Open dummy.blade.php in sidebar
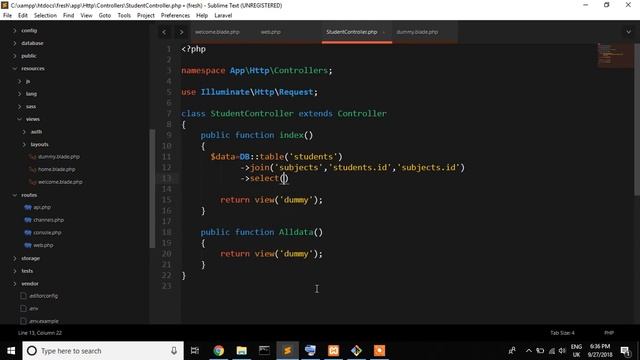The height and width of the screenshot is (360, 640). click(59, 157)
